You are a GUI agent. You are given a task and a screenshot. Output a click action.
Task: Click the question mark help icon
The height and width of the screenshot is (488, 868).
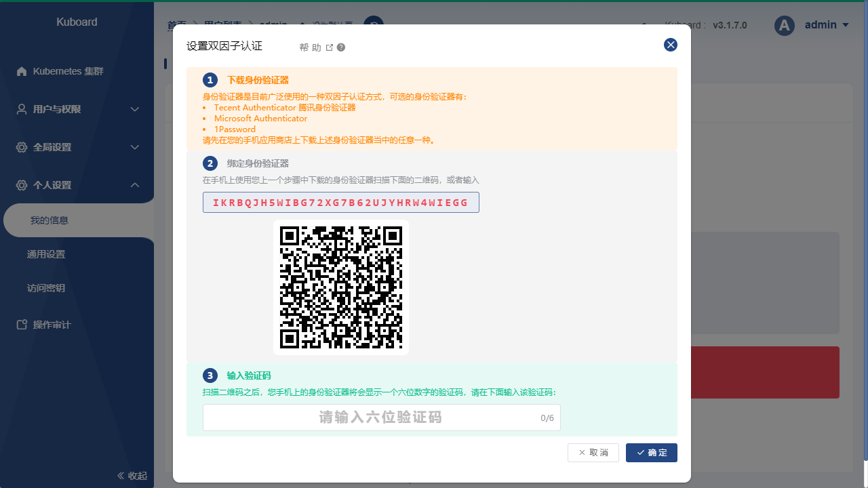point(340,47)
